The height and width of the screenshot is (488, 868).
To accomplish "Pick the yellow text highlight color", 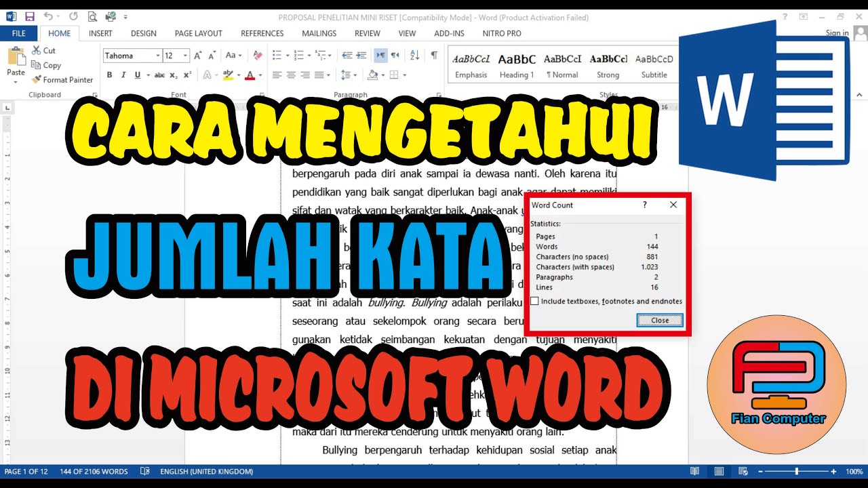I will click(227, 75).
